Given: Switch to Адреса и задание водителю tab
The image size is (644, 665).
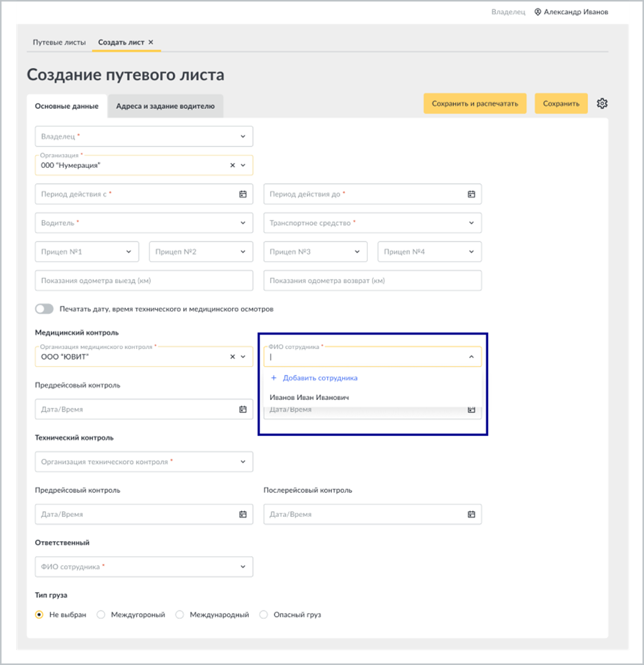Looking at the screenshot, I should (x=165, y=106).
